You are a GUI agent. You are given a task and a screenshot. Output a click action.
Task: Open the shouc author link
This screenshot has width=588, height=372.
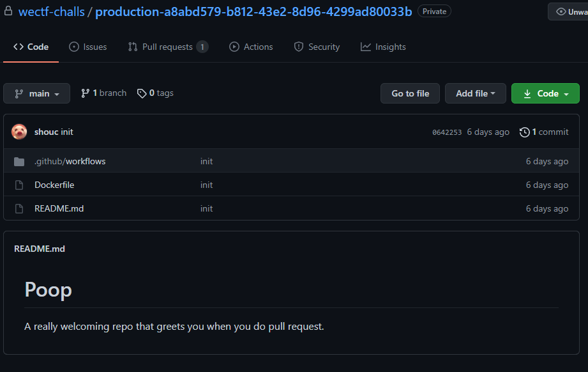46,132
